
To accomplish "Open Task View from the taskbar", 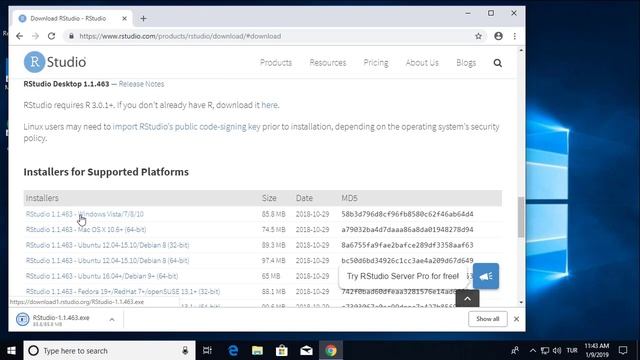I will 207,351.
